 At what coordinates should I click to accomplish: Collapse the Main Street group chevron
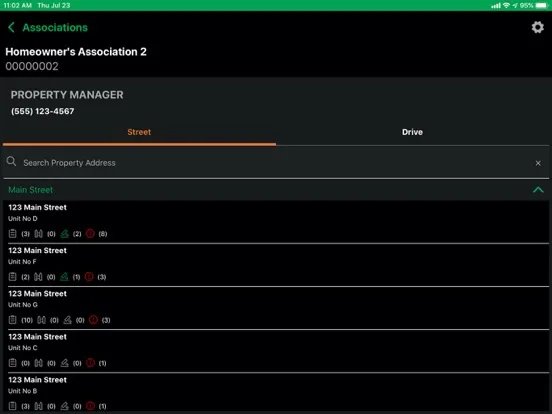click(x=538, y=190)
